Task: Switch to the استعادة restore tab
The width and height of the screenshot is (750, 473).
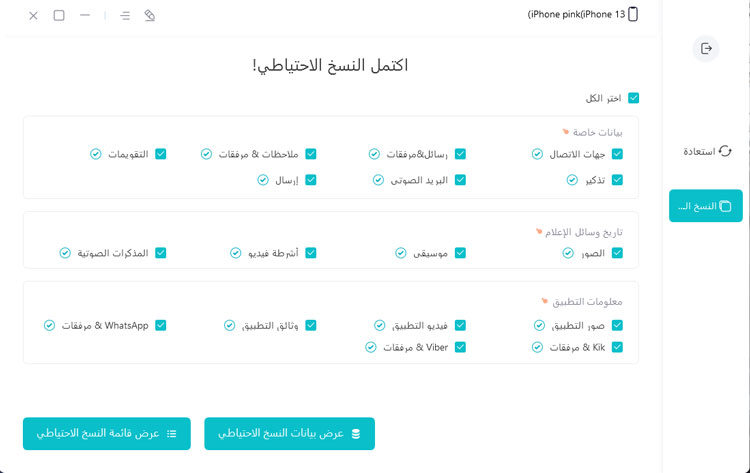Action: [707, 151]
